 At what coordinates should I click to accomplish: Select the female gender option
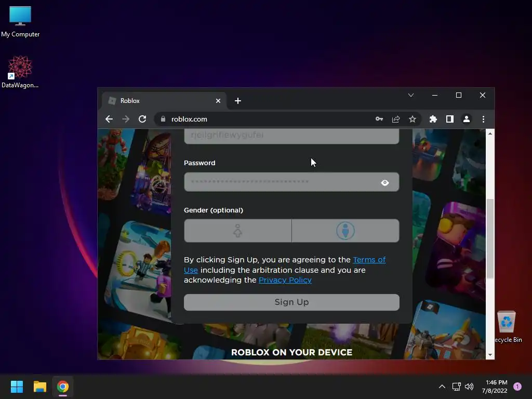click(x=238, y=231)
